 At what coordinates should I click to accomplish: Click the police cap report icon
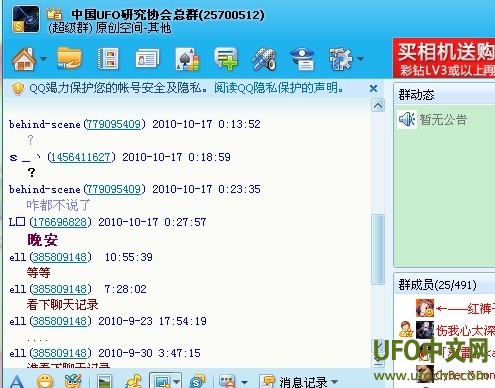click(302, 59)
